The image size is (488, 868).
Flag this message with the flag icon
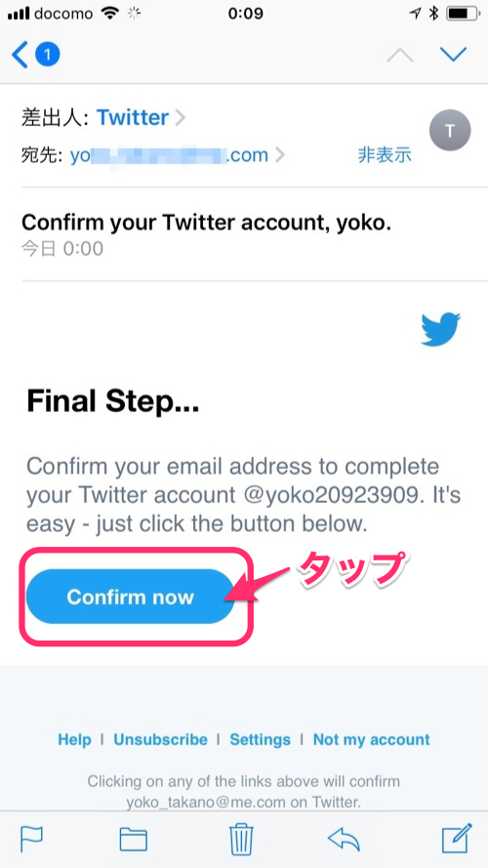[31, 840]
